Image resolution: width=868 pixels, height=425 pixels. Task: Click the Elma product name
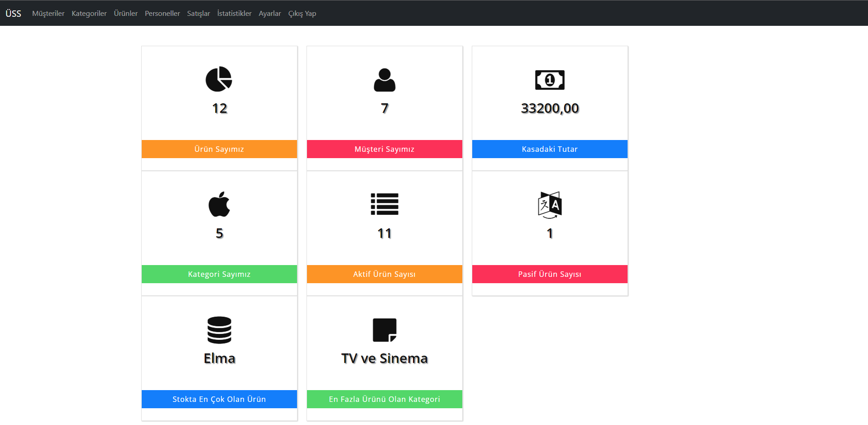pos(219,358)
